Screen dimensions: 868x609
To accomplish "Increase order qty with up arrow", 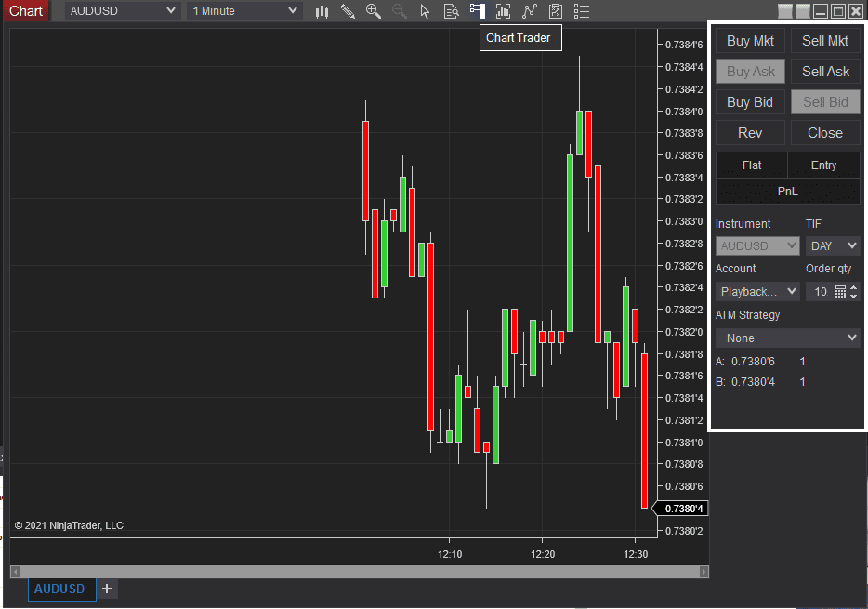I will pyautogui.click(x=854, y=287).
